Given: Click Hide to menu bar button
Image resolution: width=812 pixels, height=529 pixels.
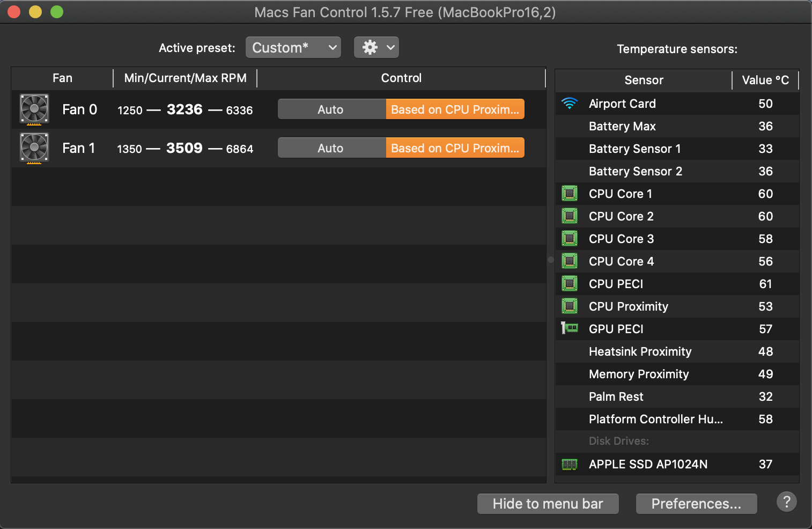Looking at the screenshot, I should [548, 504].
